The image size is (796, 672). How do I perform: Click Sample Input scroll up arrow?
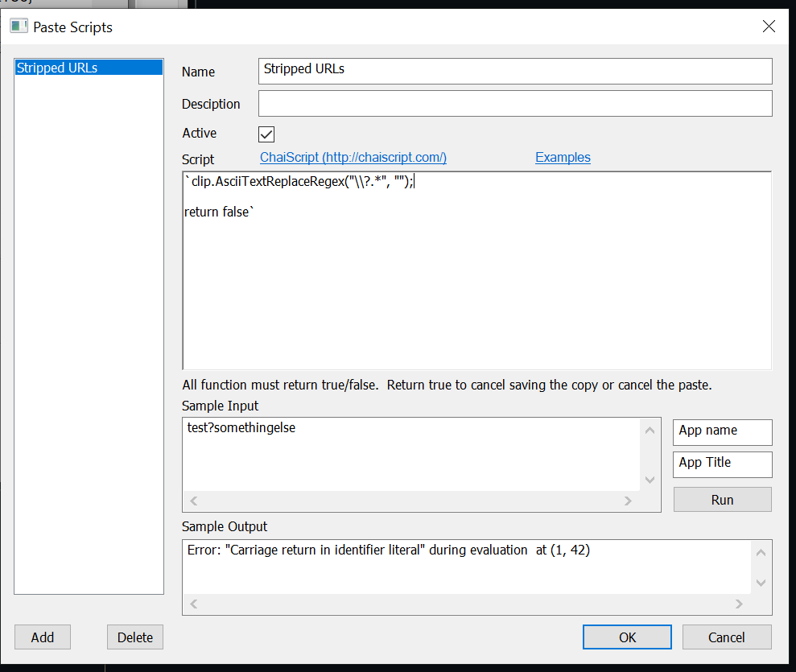(x=650, y=431)
